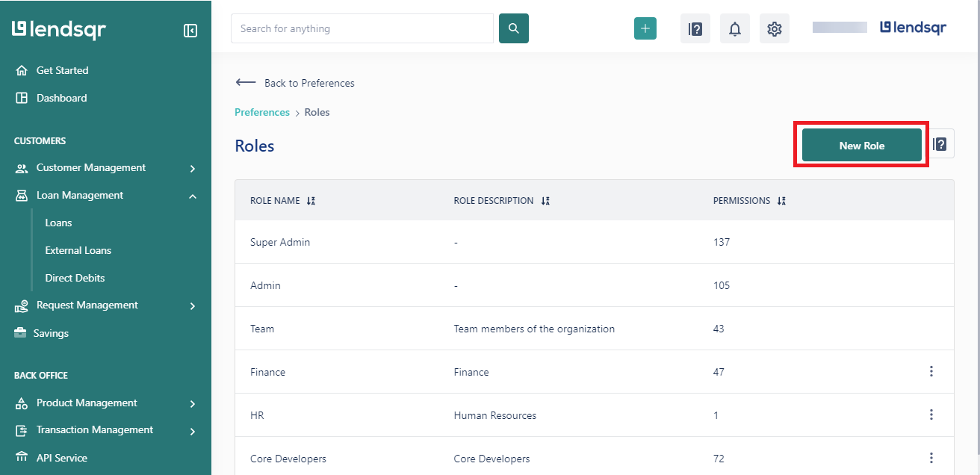Open the notifications bell
Viewport: 980px width, 475px height.
click(735, 28)
